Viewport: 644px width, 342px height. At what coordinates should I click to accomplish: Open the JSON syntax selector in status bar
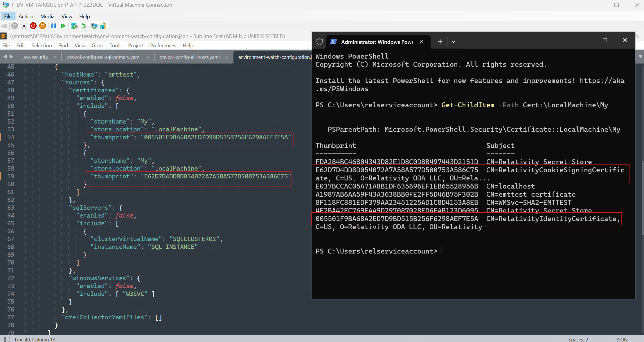621,339
